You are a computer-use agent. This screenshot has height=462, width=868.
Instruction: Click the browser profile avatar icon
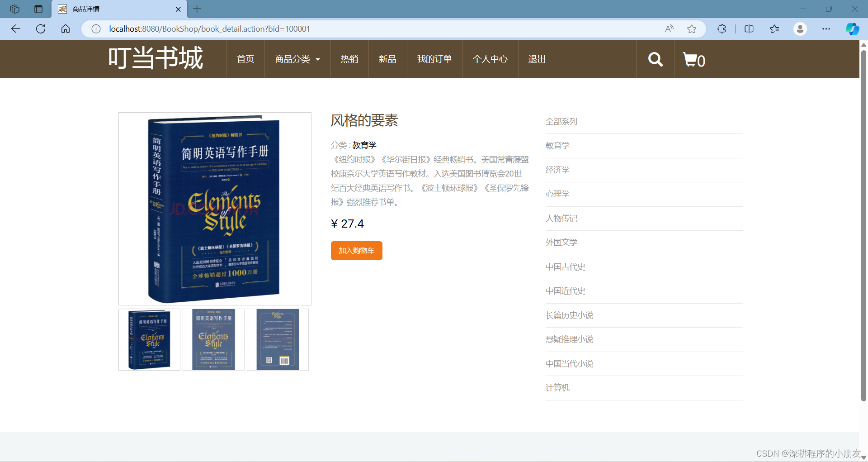(800, 29)
